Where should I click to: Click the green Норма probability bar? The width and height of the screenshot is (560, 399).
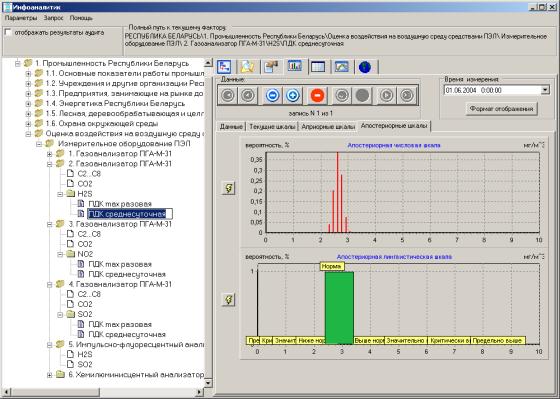[339, 308]
